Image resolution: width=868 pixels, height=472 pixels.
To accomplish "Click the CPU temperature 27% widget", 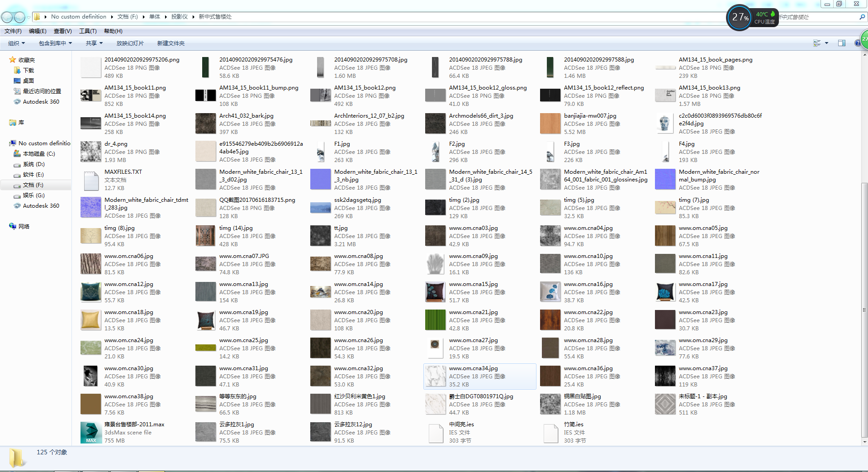I will (x=752, y=17).
